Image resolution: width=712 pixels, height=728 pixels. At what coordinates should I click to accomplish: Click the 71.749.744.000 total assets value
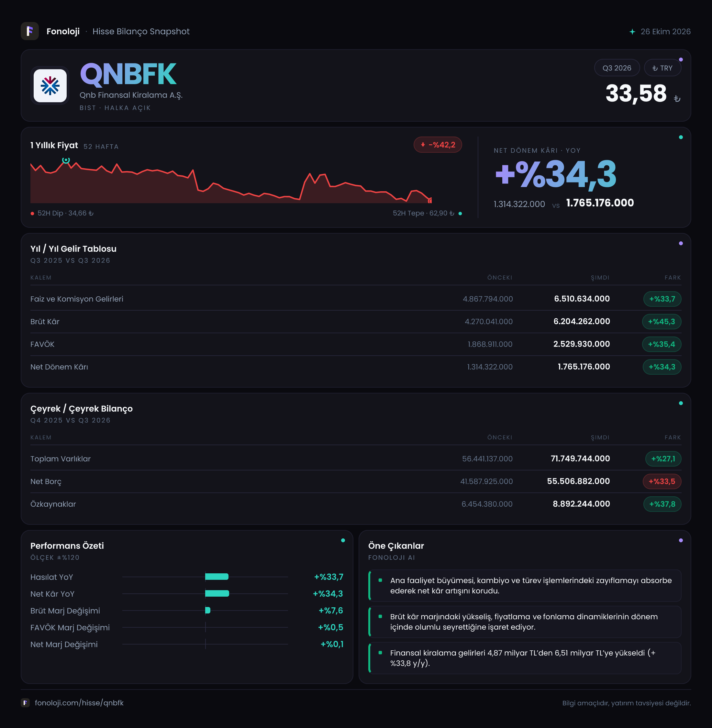coord(580,459)
